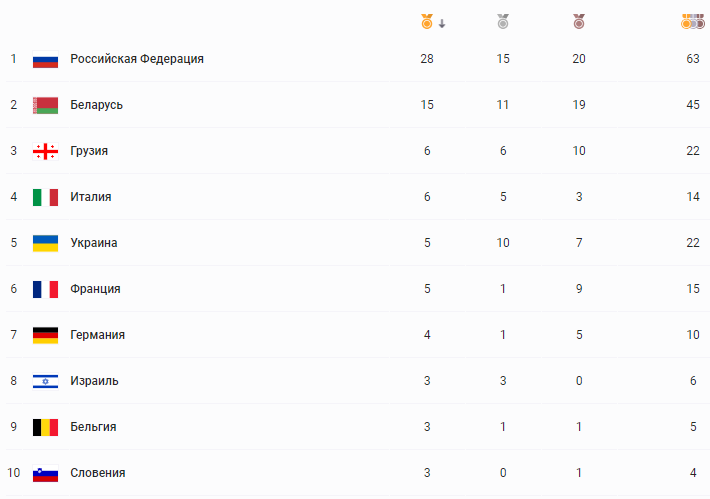Viewport: 710px width, 499px height.
Task: Open the Италия team link
Action: click(91, 197)
